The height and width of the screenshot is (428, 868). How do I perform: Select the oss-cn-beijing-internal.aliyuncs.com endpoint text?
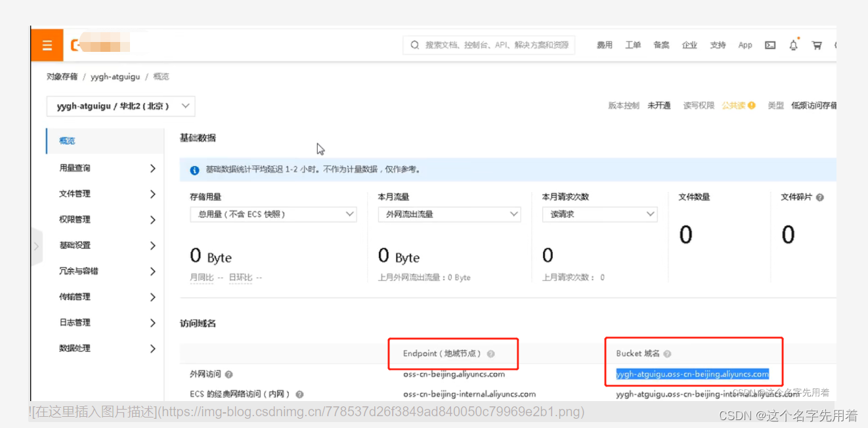tap(469, 394)
